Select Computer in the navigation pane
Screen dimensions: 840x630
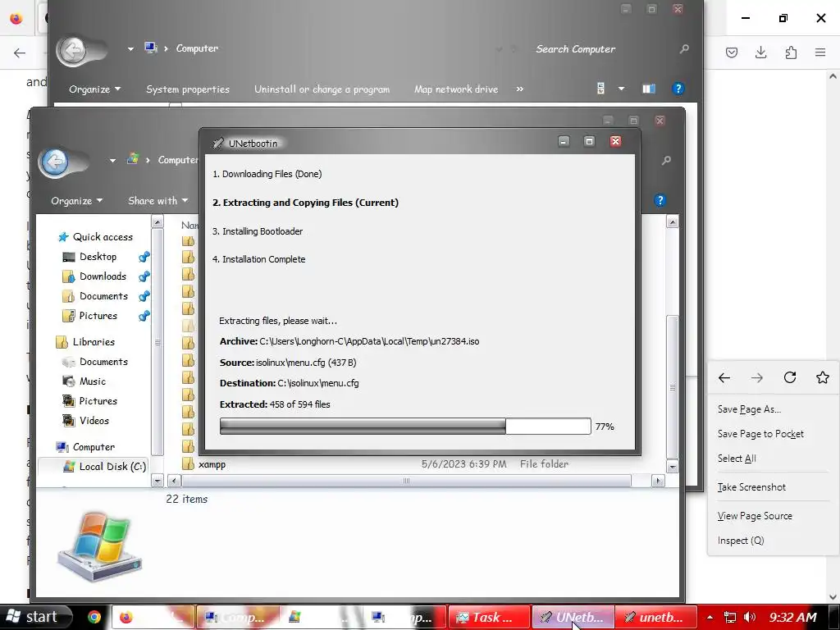pyautogui.click(x=85, y=447)
